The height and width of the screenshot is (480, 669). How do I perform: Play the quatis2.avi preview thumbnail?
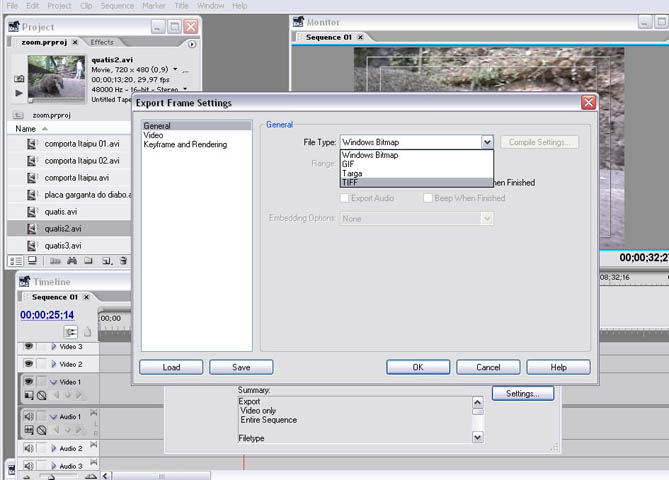point(19,93)
